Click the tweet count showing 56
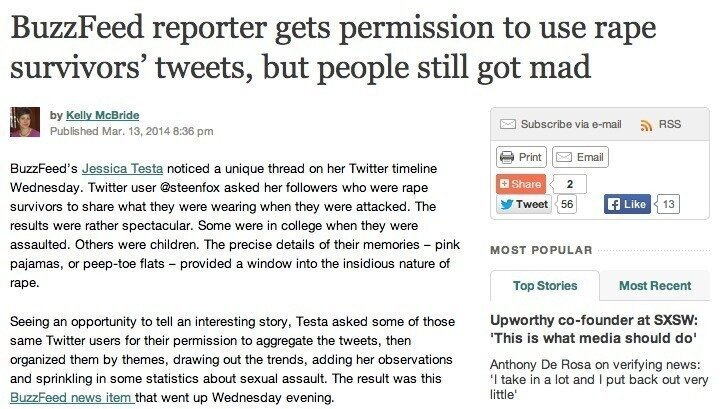 click(565, 204)
